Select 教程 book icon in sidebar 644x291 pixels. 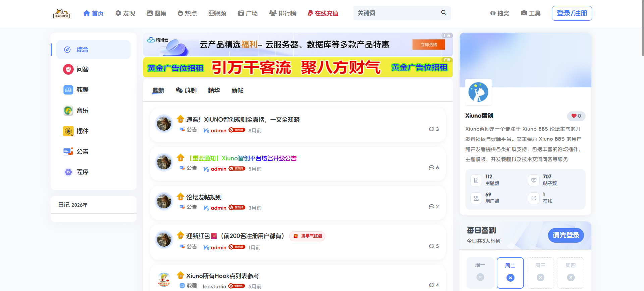point(68,90)
